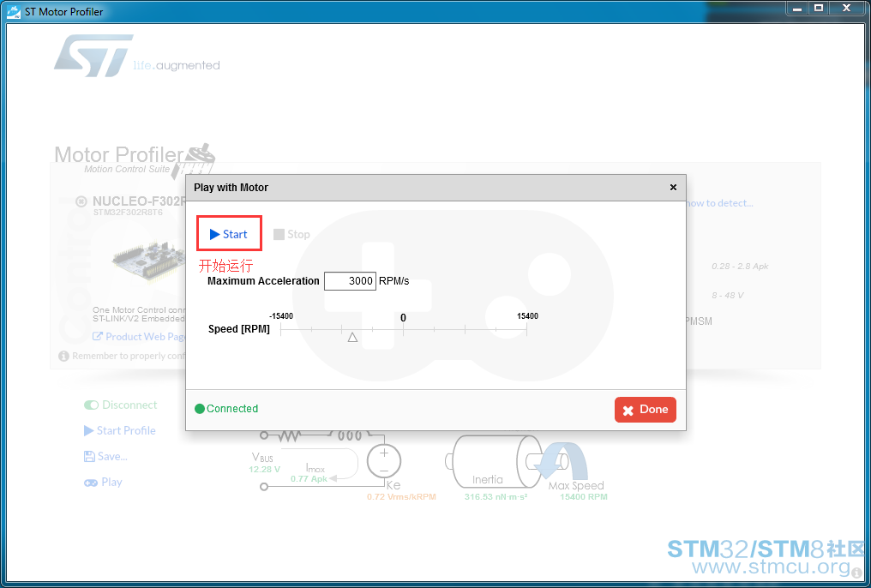Click the info icon at bottom-right corner
The height and width of the screenshot is (588, 871).
(x=856, y=573)
